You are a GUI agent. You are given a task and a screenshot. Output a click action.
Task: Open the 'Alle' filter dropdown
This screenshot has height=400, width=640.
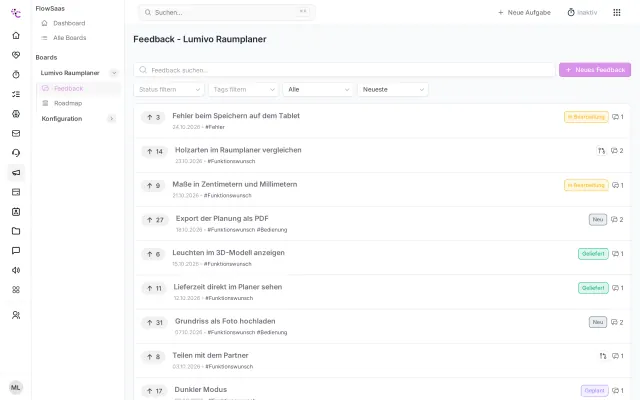click(x=318, y=90)
